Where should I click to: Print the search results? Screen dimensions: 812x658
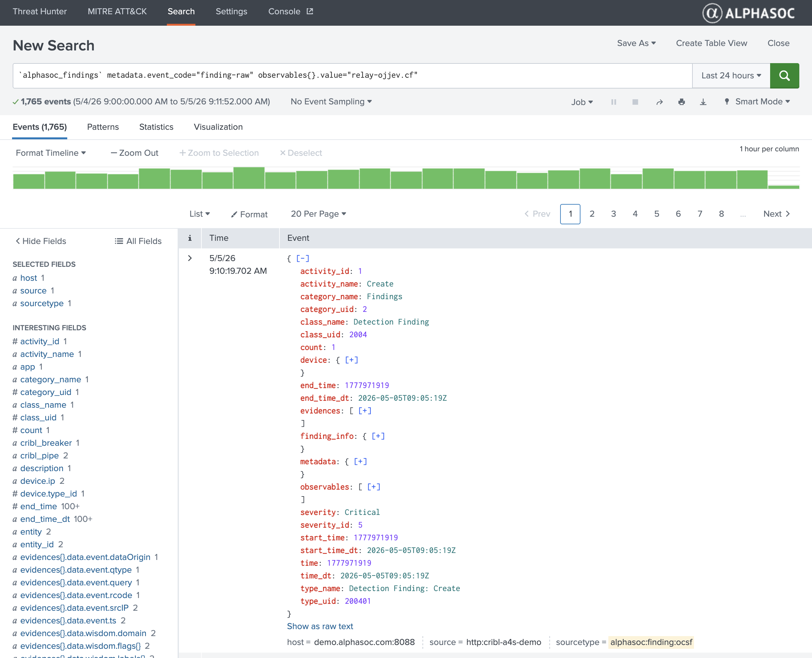point(681,102)
